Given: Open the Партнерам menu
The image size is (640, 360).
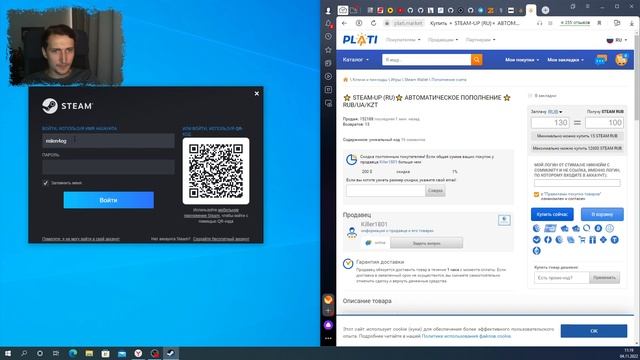Looking at the screenshot, I should click(x=480, y=40).
